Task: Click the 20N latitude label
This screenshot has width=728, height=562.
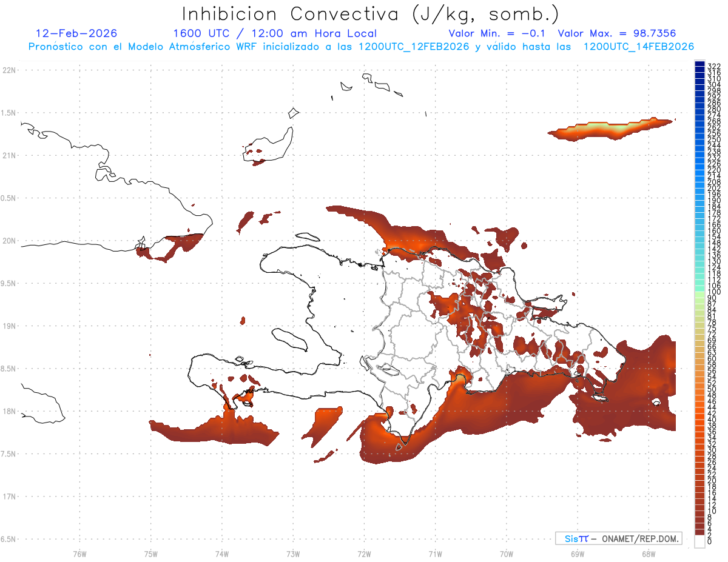Action: [8, 241]
